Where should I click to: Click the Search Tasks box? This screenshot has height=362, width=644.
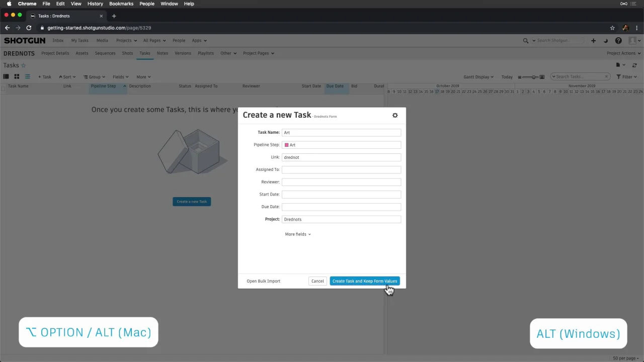pos(579,77)
